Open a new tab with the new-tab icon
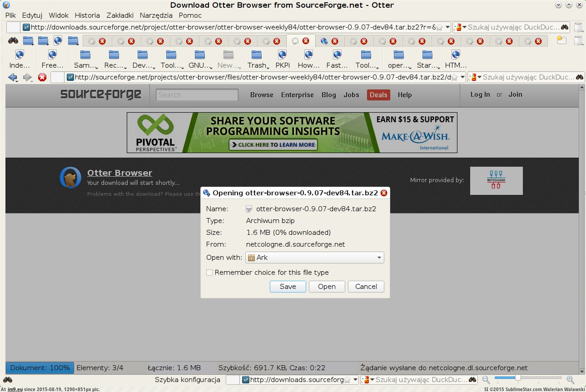586x392 pixels. (562, 40)
